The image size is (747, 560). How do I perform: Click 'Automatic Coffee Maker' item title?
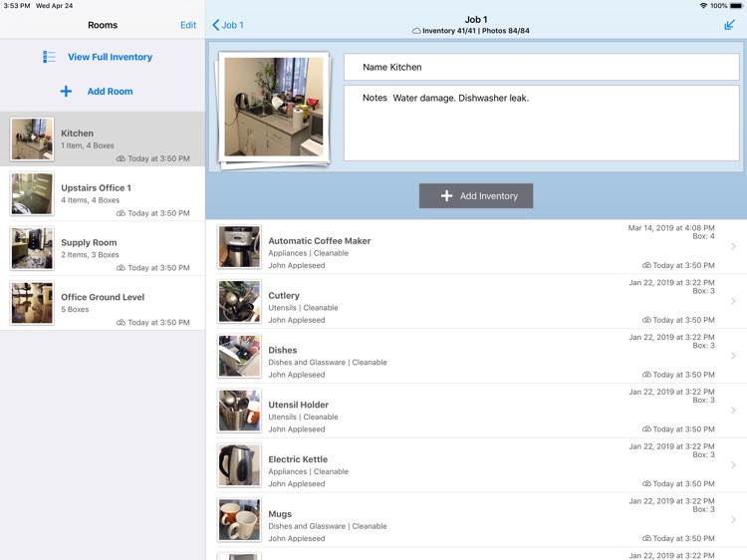tap(319, 241)
